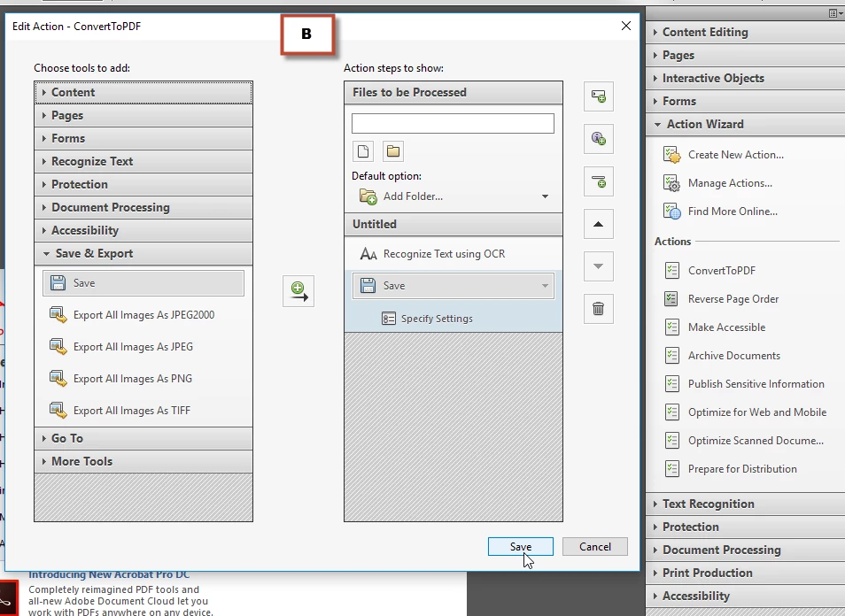Click the add panel divider icon
This screenshot has height=616, width=845.
(598, 181)
